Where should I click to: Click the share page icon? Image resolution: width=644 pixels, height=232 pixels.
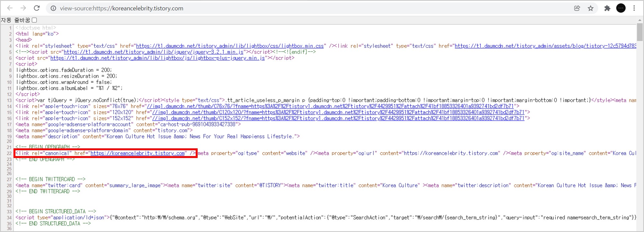point(577,8)
